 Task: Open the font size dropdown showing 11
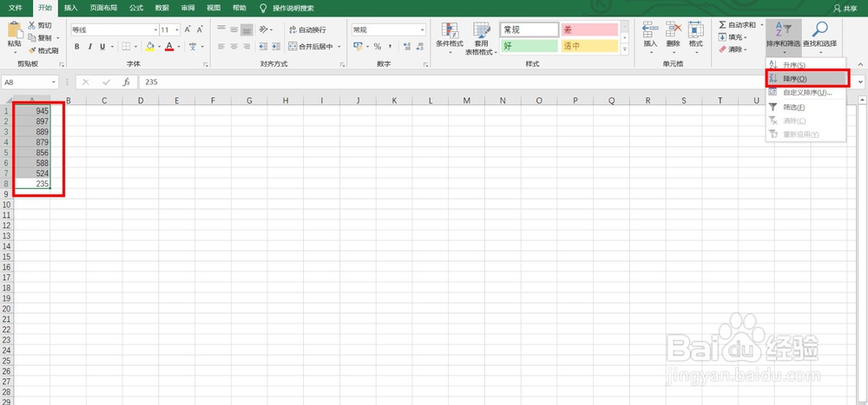(x=177, y=29)
